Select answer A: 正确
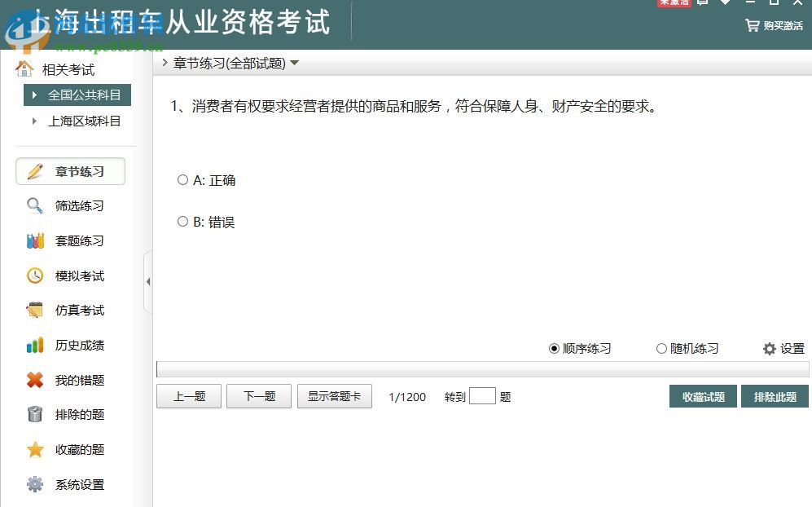 [182, 179]
